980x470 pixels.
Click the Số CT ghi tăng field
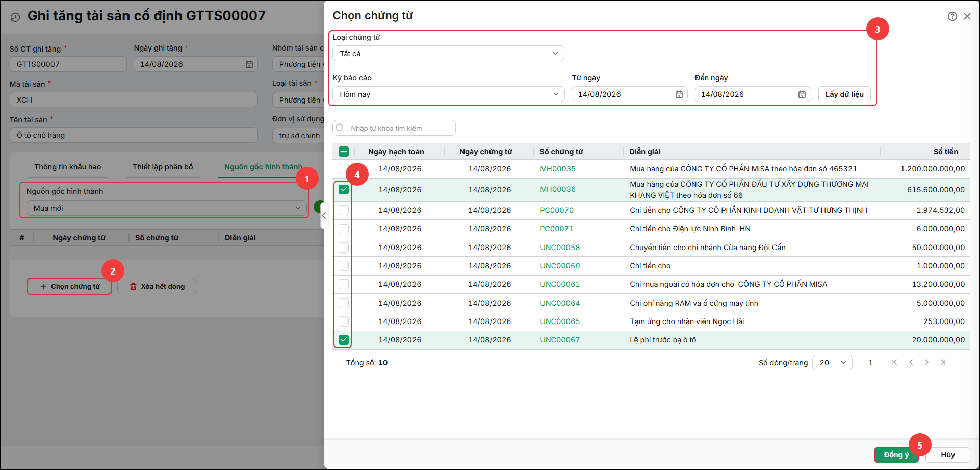point(68,64)
